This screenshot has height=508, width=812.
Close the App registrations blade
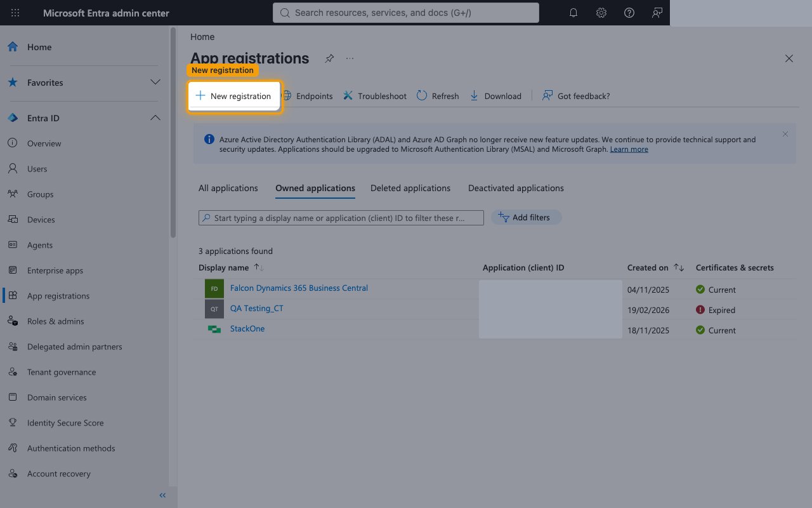click(x=789, y=58)
